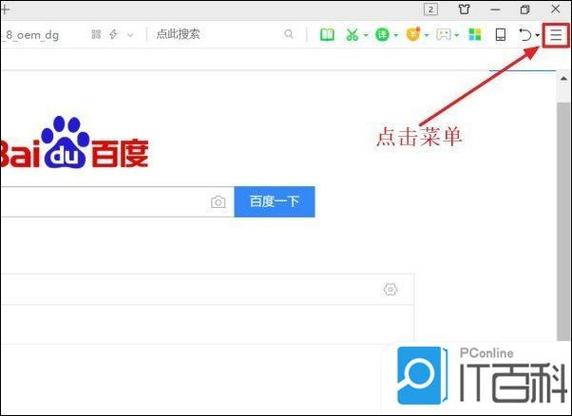Click the vertical scrollbar up arrow
This screenshot has height=416, width=572.
click(x=564, y=78)
